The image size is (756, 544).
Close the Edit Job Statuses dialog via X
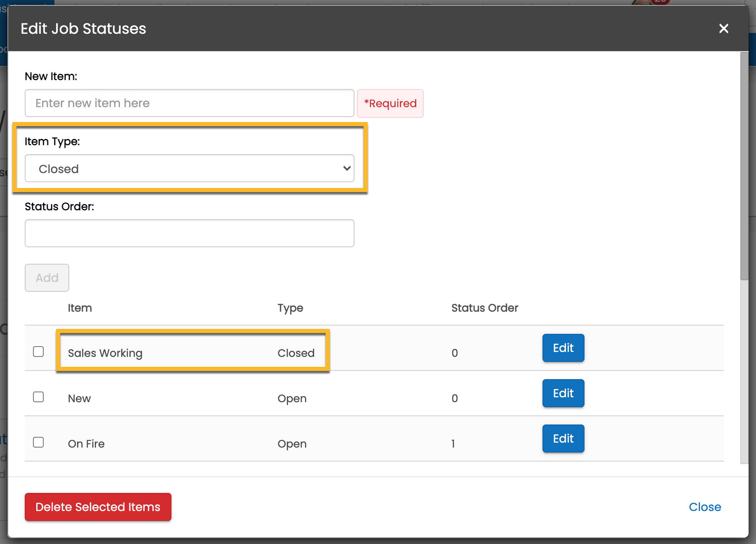click(x=723, y=28)
